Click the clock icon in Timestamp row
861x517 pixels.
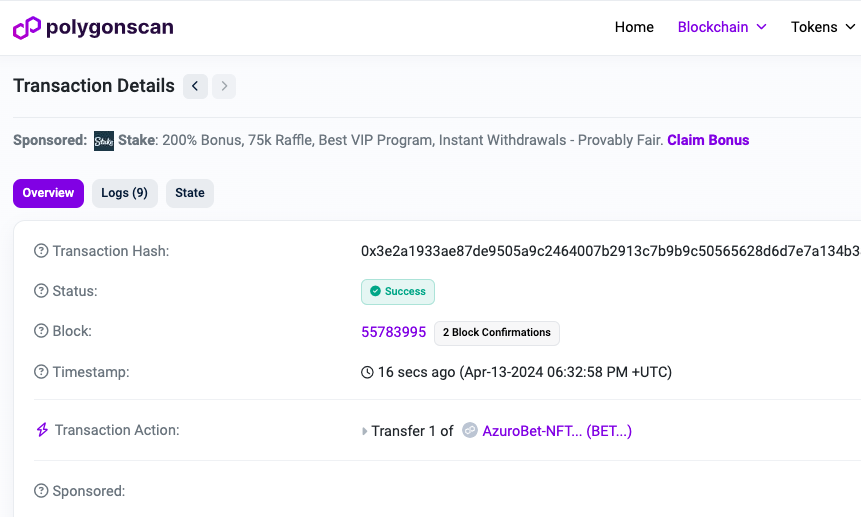click(x=367, y=372)
